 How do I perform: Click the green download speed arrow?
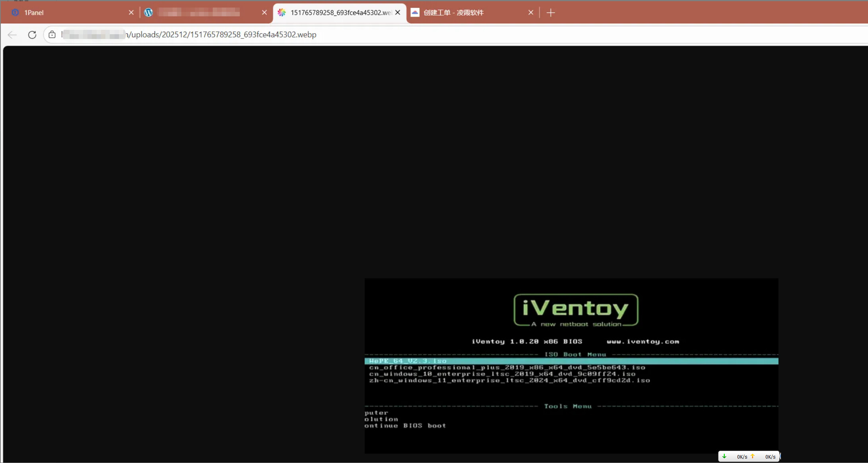(x=724, y=456)
